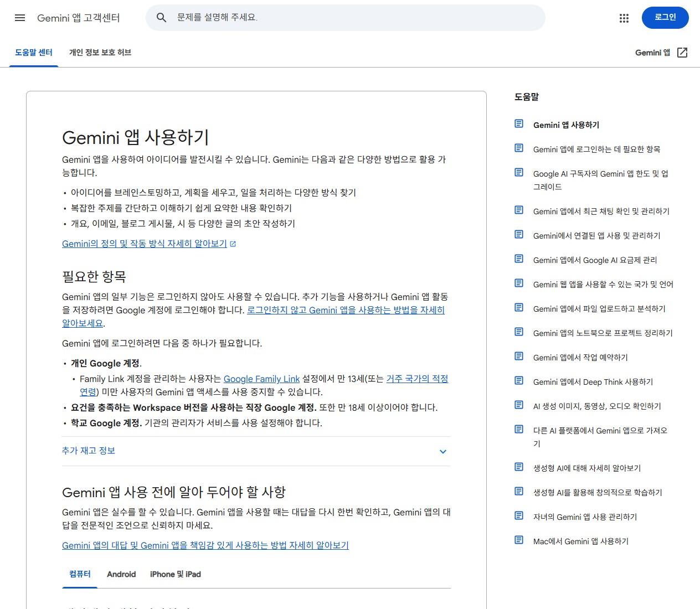The height and width of the screenshot is (609, 700).
Task: Click article icon for Gemini 앱에 로그인하는 데 필요한 항목
Action: (519, 148)
